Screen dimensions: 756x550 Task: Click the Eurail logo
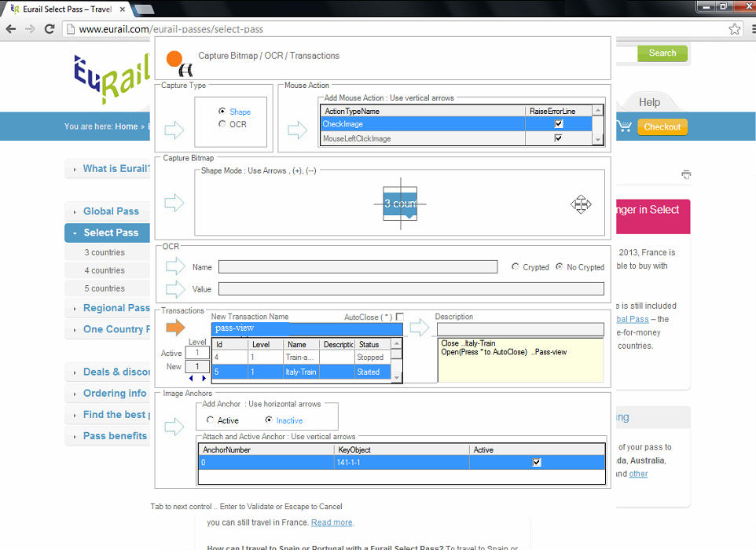tap(112, 79)
